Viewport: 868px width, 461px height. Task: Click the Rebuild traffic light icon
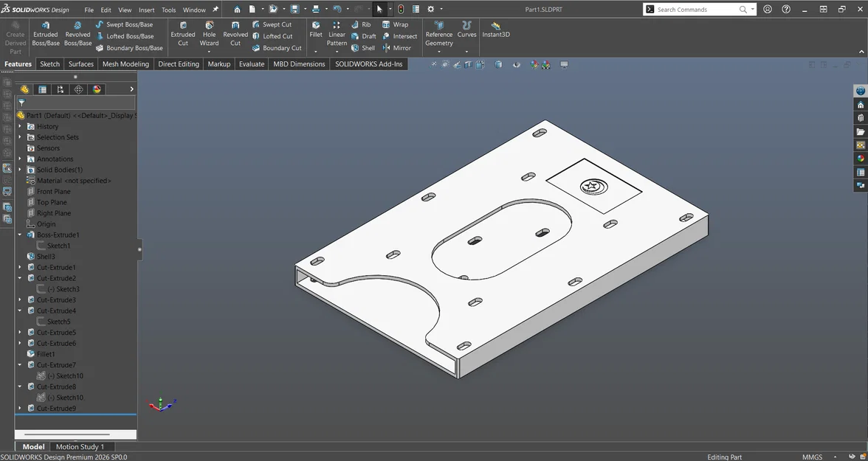coord(401,10)
